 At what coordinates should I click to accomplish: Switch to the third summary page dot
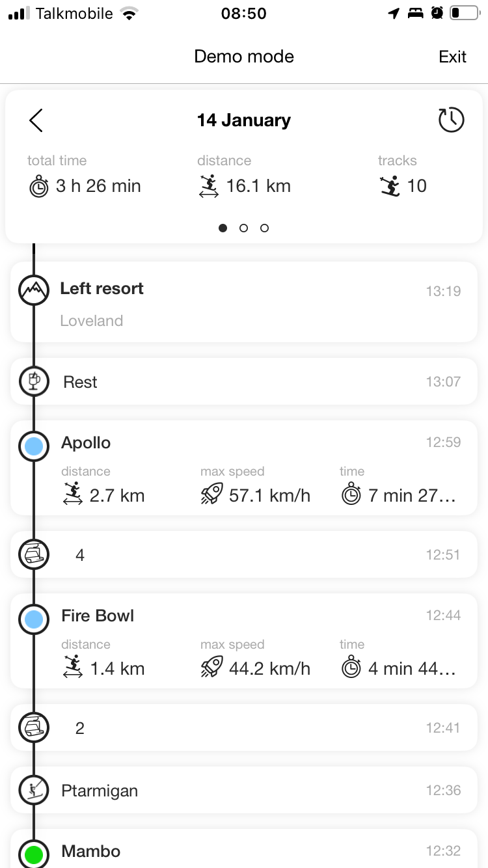264,228
